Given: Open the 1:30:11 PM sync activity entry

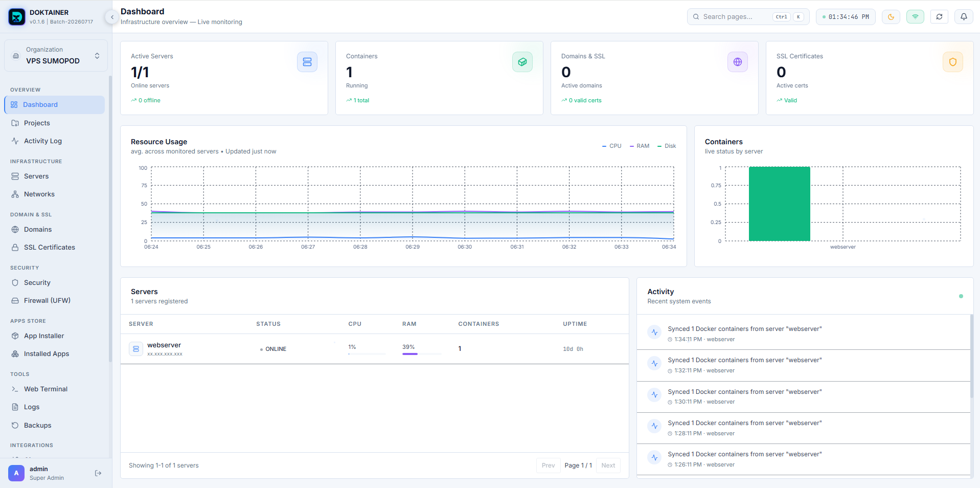Looking at the screenshot, I should [804, 396].
